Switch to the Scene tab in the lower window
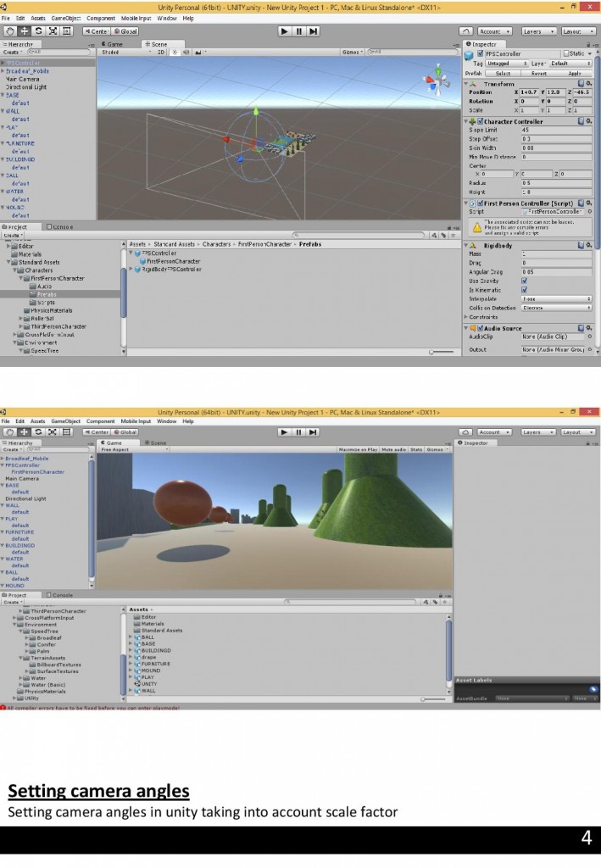The image size is (601, 868). 155,442
